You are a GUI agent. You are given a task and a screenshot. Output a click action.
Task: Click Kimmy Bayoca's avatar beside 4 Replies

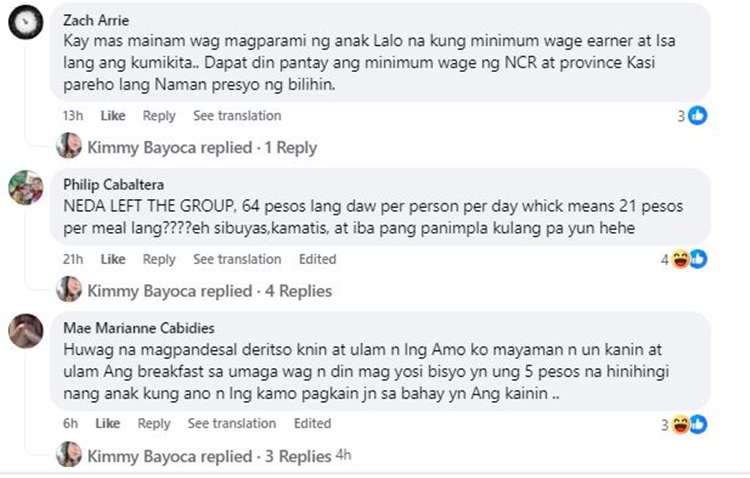click(69, 291)
